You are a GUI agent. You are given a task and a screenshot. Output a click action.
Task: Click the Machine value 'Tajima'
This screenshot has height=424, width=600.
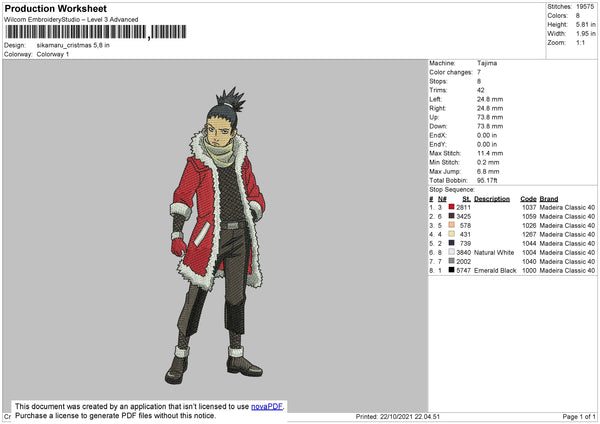pyautogui.click(x=487, y=63)
